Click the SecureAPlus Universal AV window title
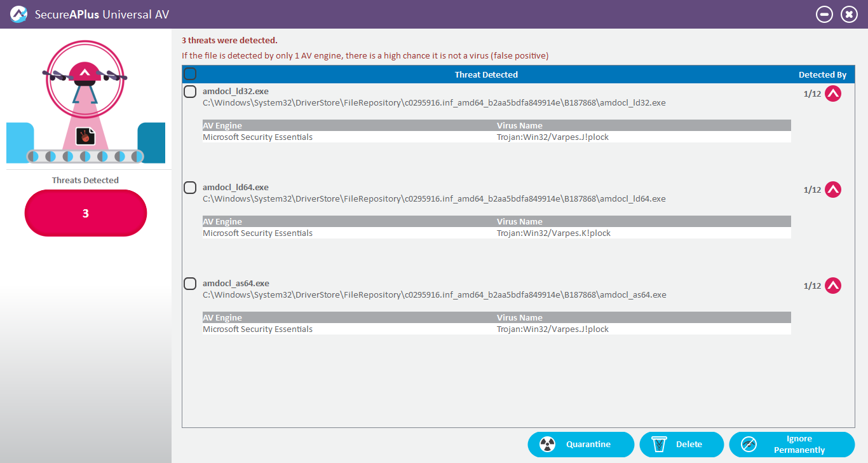This screenshot has width=868, height=463. coord(102,14)
